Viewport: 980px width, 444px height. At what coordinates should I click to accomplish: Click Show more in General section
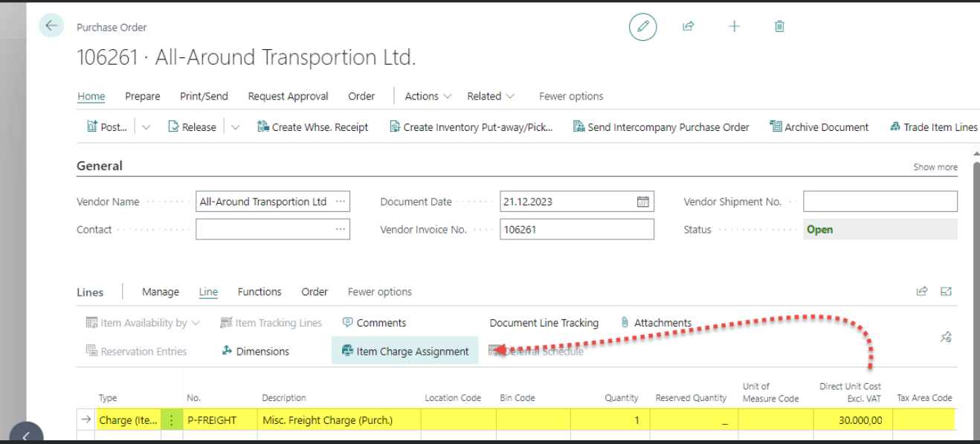(x=935, y=167)
